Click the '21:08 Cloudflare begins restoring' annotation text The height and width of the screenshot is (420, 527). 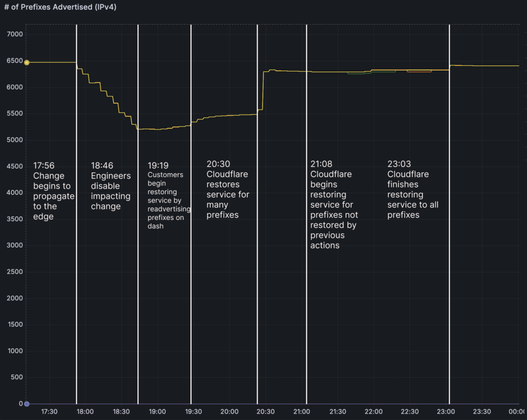(x=334, y=204)
